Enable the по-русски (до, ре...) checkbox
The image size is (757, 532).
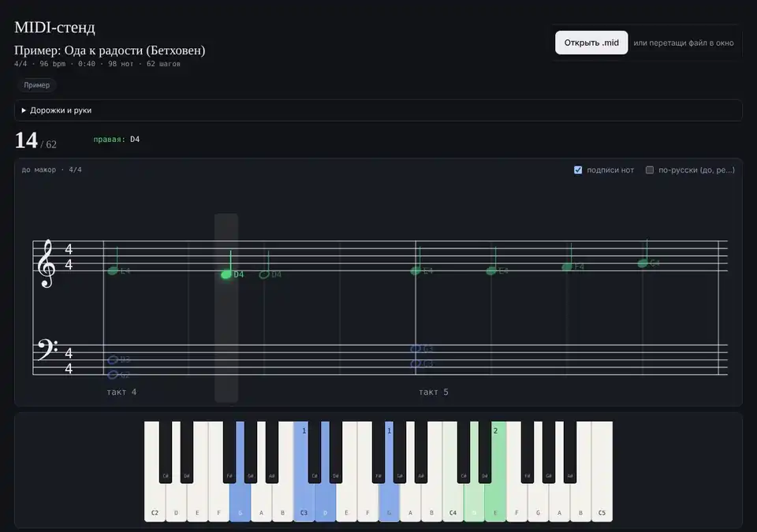[650, 170]
